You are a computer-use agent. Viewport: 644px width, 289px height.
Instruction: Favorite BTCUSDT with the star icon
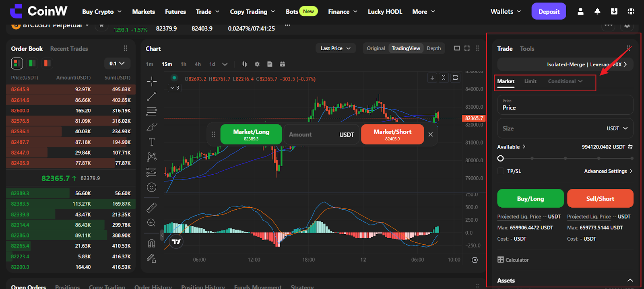click(101, 26)
